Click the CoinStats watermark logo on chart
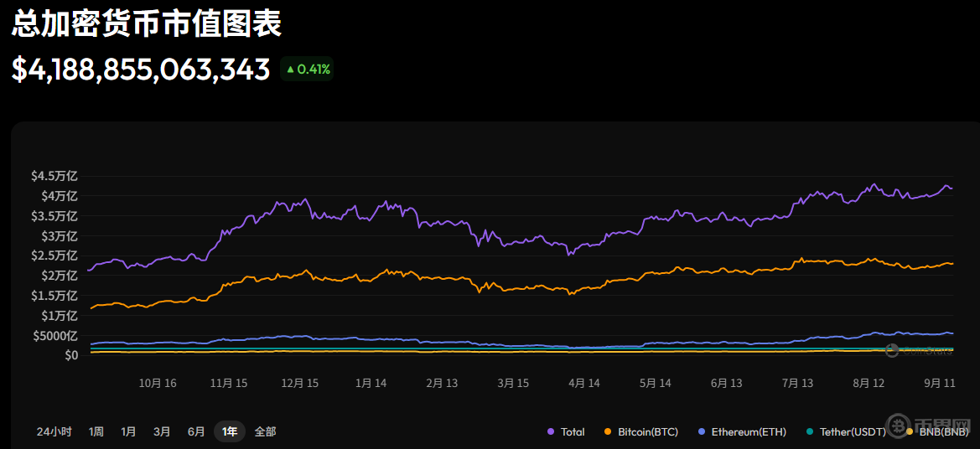The width and height of the screenshot is (980, 449). 893,351
